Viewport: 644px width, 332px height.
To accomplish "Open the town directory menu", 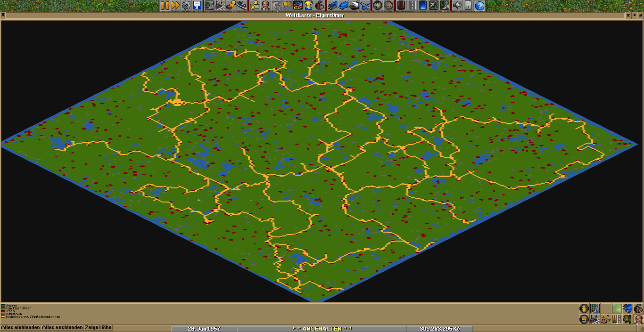I will (x=220, y=6).
